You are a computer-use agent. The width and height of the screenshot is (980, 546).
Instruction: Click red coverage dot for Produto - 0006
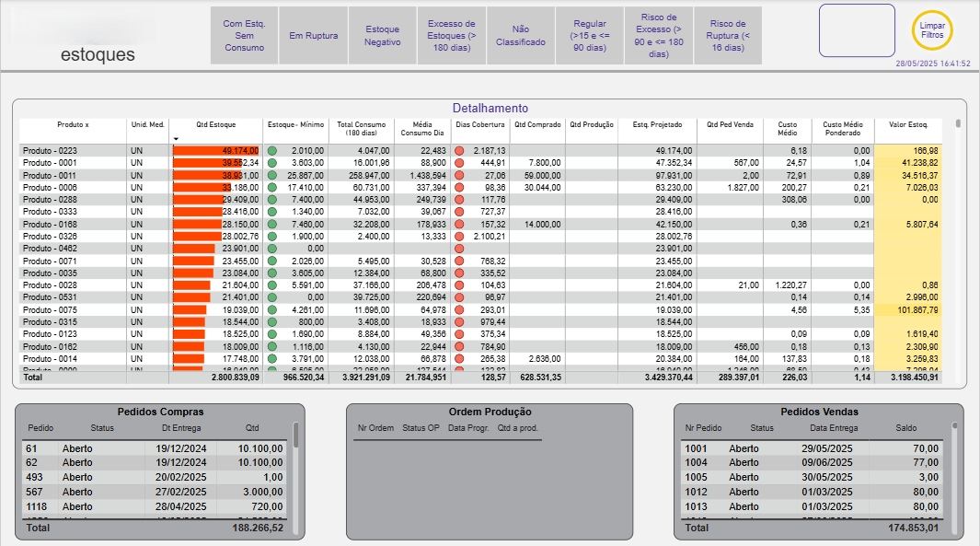[459, 187]
